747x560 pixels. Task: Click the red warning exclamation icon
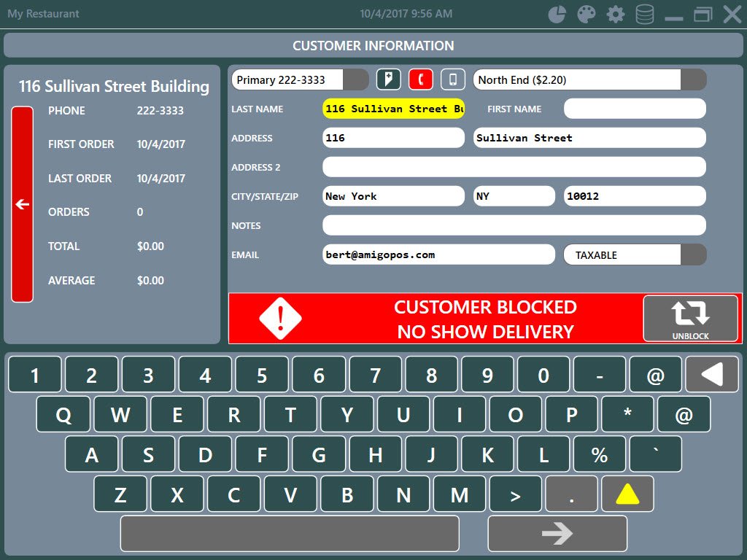click(280, 319)
